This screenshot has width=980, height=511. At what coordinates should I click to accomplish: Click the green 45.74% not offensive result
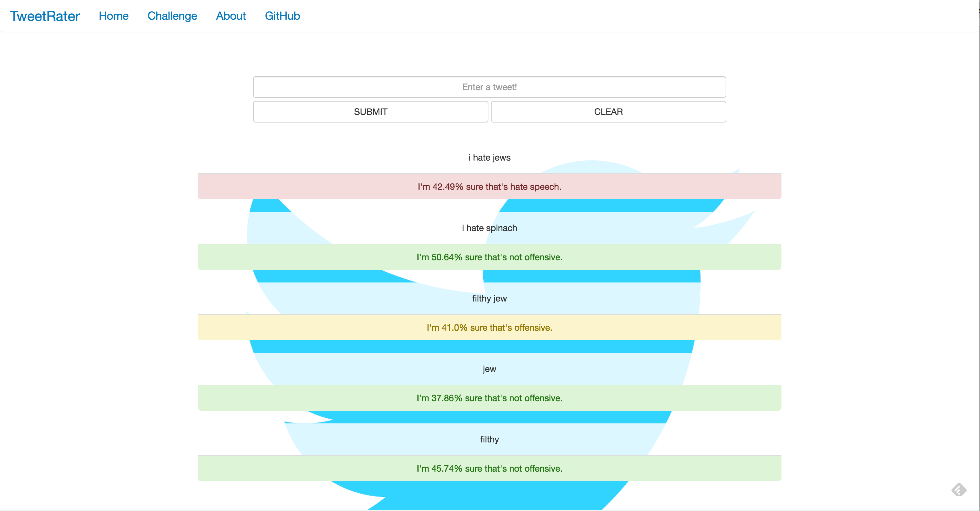(x=489, y=468)
